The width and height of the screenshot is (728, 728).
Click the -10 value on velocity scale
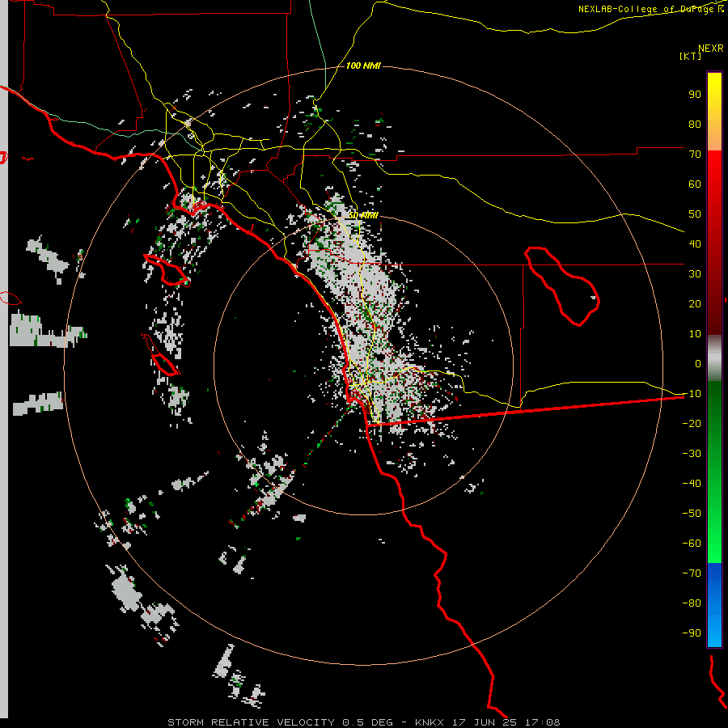click(692, 394)
